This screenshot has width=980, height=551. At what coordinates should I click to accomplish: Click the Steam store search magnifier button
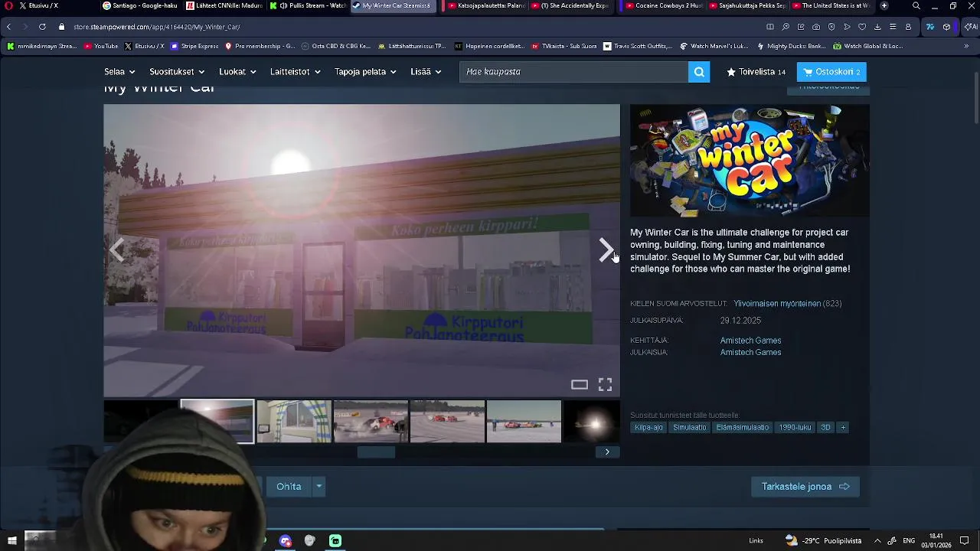(699, 72)
